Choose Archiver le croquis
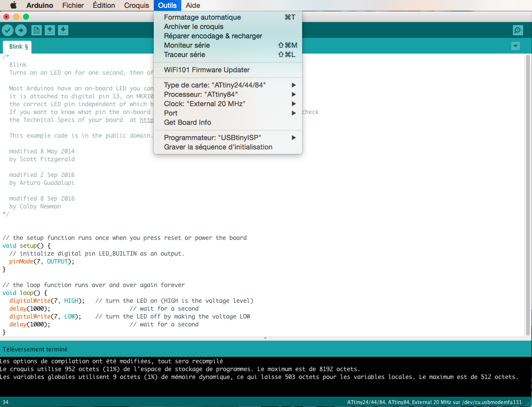The image size is (532, 407). pos(227,27)
